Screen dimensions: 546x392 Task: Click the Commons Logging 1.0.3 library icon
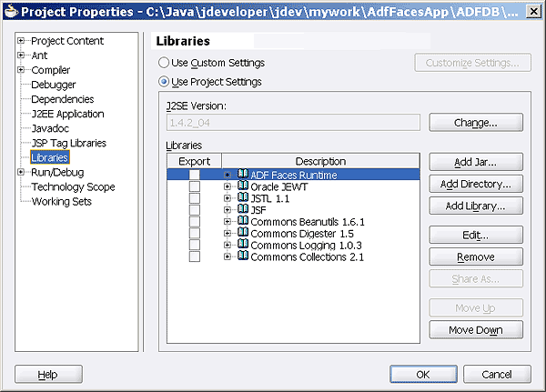click(x=243, y=246)
